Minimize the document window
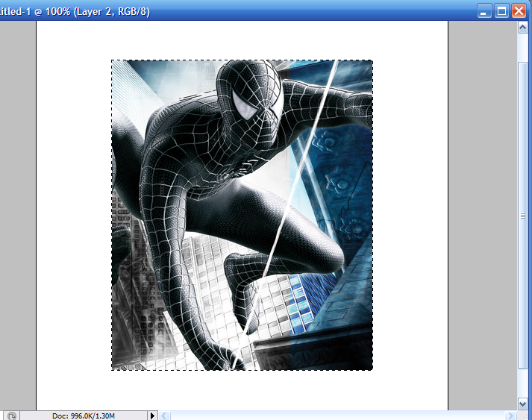 [484, 11]
